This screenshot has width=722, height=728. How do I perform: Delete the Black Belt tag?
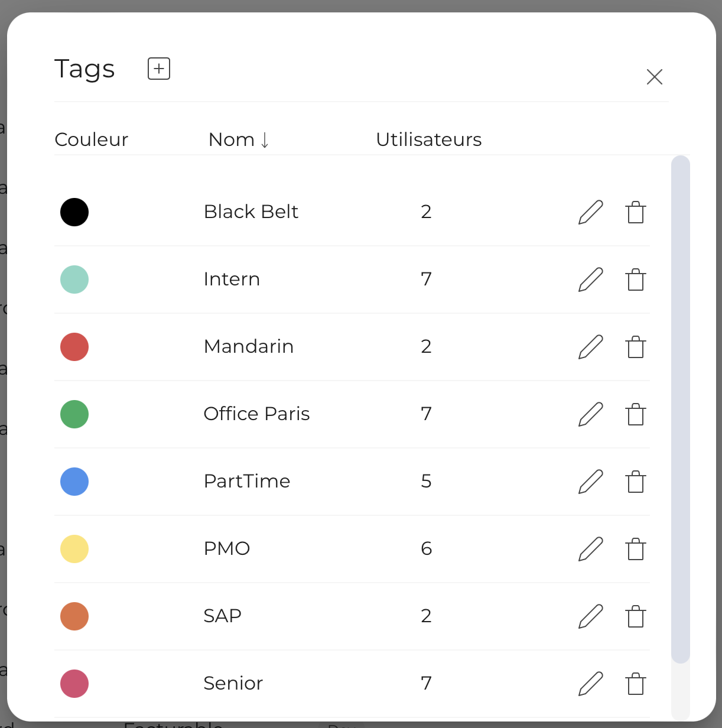[636, 212]
